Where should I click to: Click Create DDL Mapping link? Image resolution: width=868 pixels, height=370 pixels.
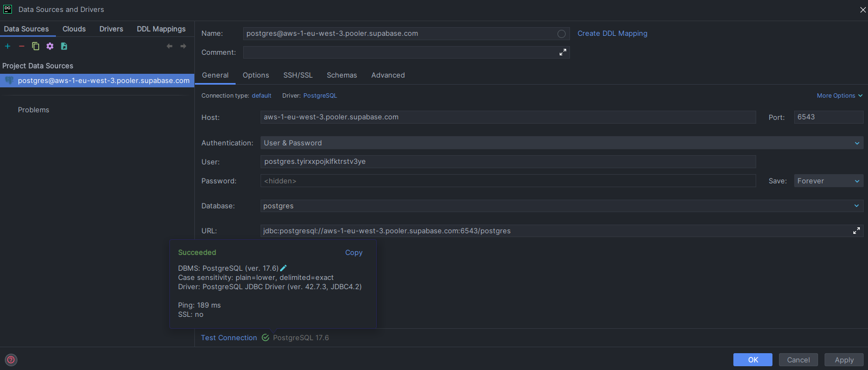pyautogui.click(x=612, y=33)
